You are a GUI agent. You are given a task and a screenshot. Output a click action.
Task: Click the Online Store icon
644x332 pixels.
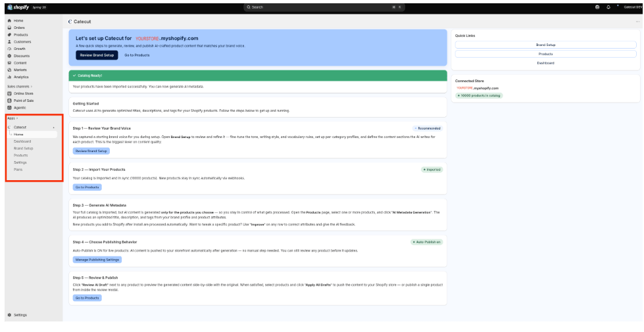[9, 93]
